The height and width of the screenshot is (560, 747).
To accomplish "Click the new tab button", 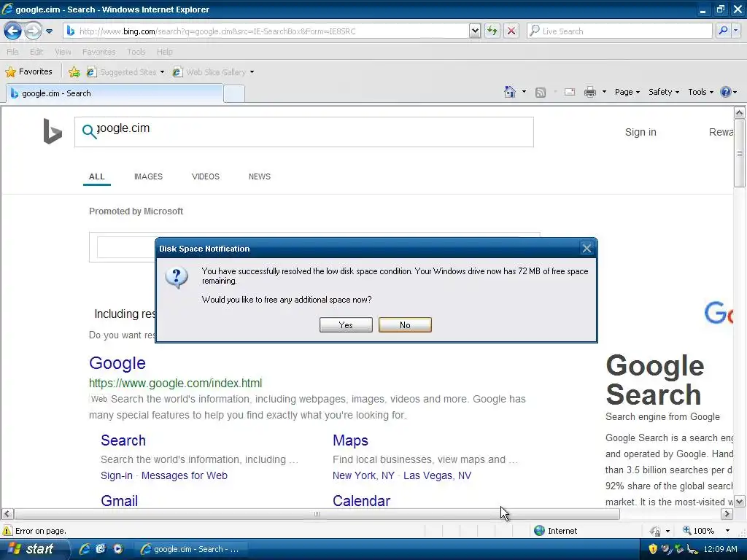I will pos(234,94).
